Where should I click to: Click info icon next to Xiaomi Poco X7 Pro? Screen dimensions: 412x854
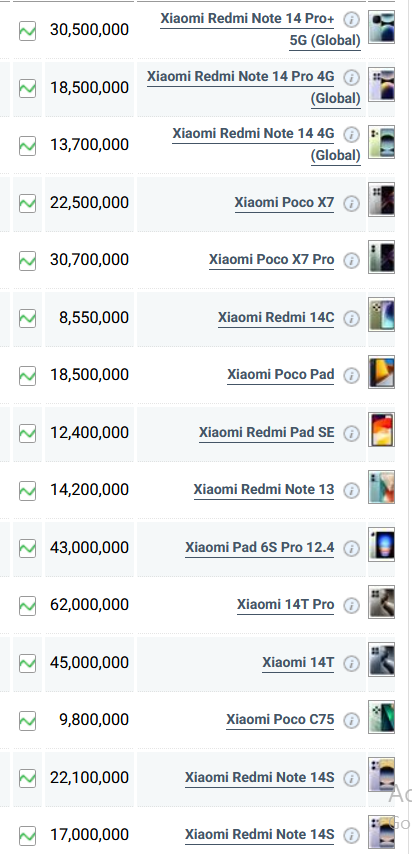[x=352, y=261]
